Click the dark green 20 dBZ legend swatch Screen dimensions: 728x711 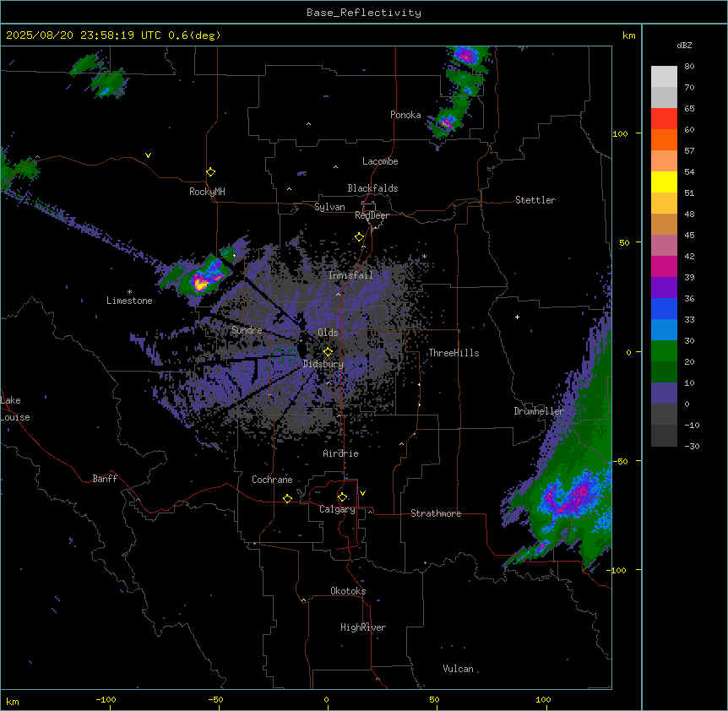(x=664, y=372)
